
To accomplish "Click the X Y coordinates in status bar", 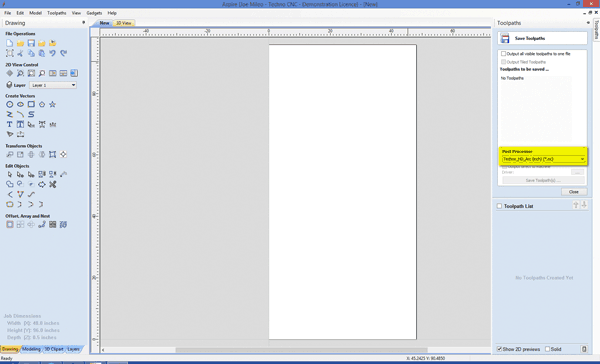I will click(x=425, y=358).
